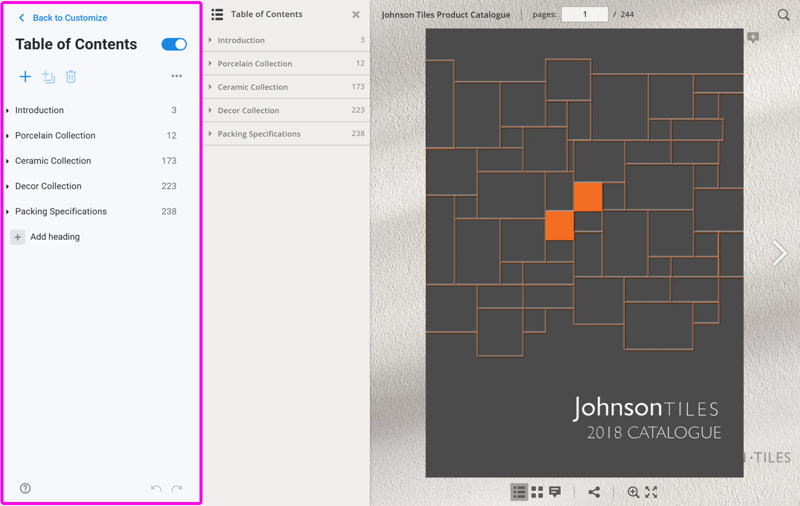
Task: Click page number 12 of Porcelain Collection in editor
Action: click(x=171, y=136)
